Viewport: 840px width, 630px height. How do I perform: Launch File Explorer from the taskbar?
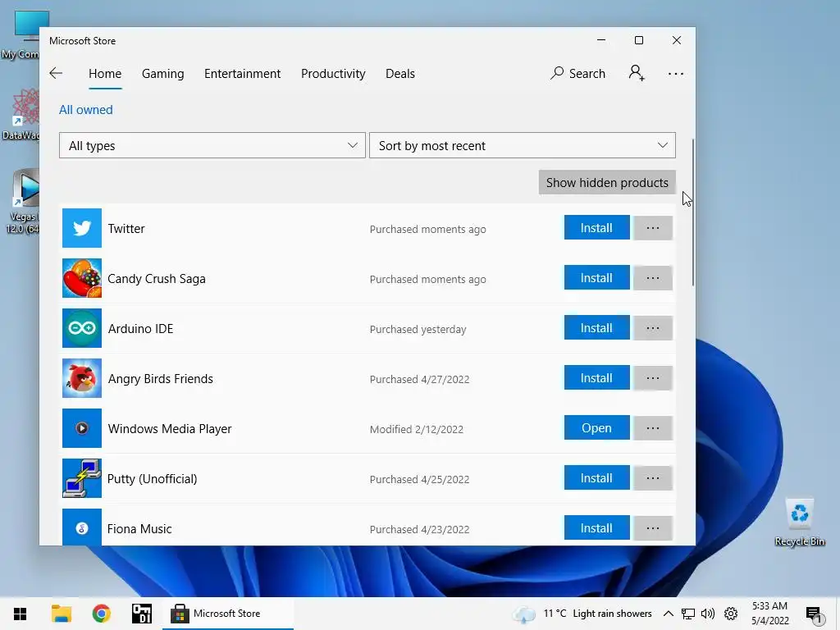pyautogui.click(x=62, y=614)
